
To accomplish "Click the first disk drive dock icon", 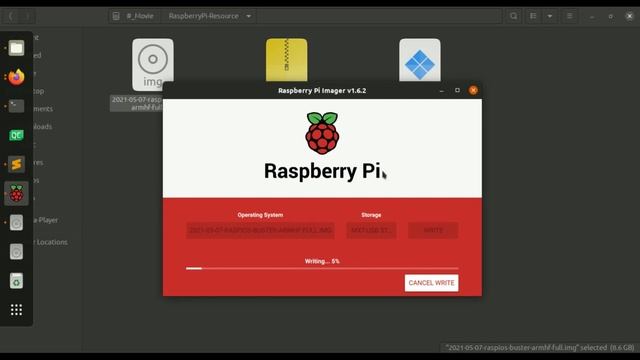I will point(16,222).
